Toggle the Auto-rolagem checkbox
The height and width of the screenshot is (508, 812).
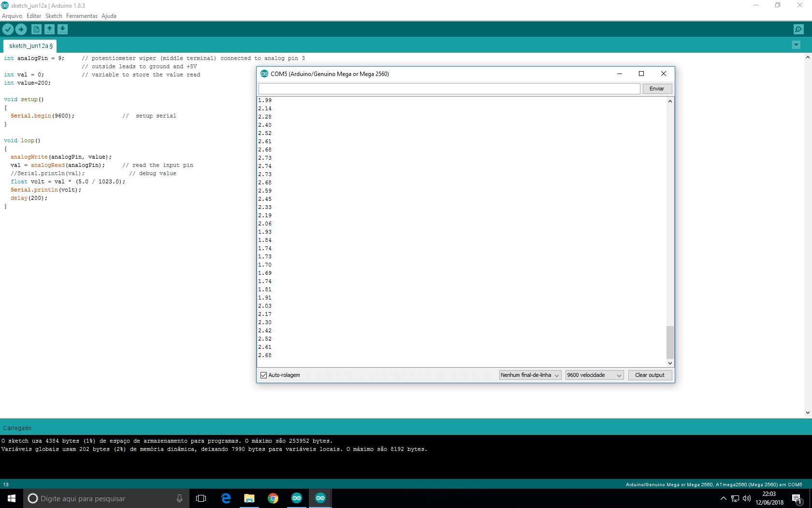click(x=264, y=375)
